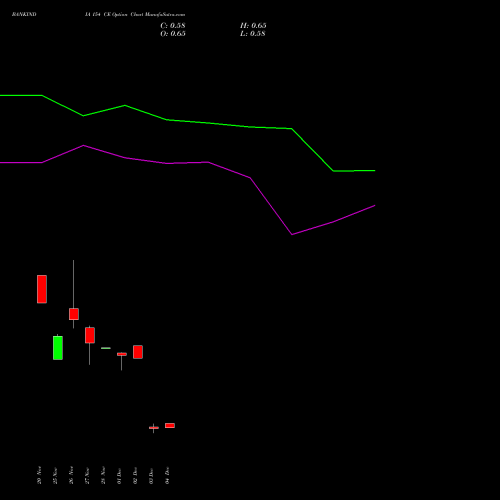500x500 pixels.
Task: Click the 'CE Option Chart' header text
Action: (x=123, y=14)
